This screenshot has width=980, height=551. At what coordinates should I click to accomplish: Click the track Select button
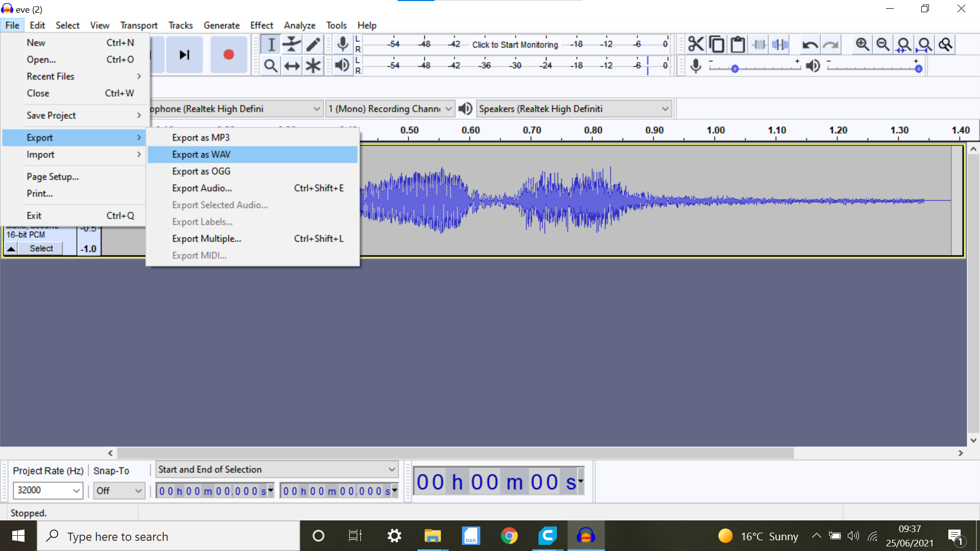pos(41,248)
